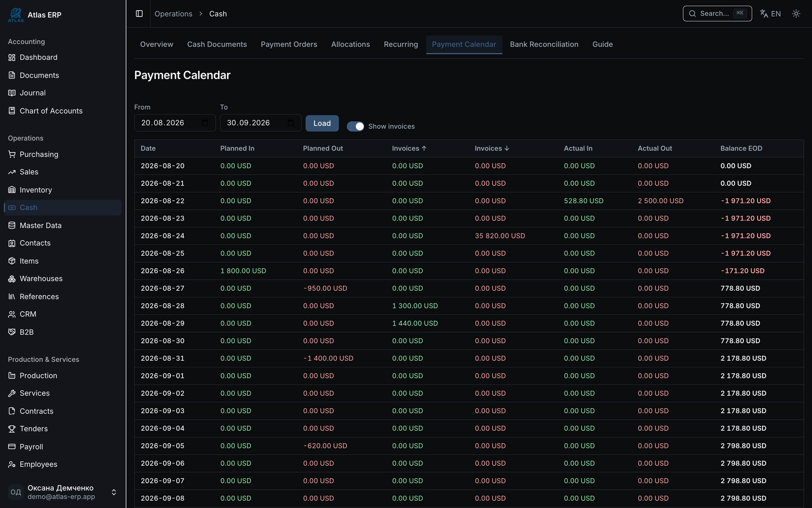The image size is (812, 508).
Task: Click the Contacts icon in sidebar
Action: (12, 243)
